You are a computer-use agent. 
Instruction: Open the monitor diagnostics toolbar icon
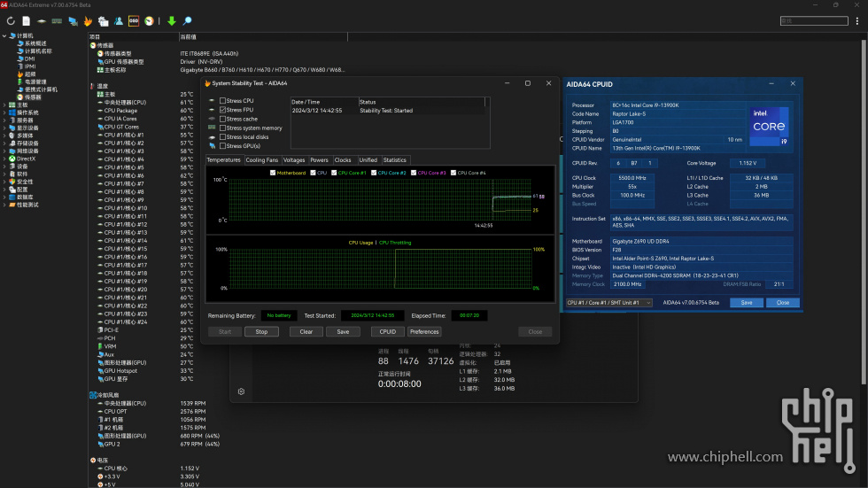[x=73, y=21]
